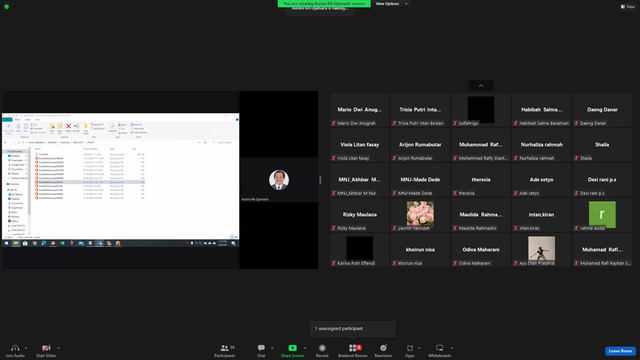Click the divider handle beside the shared screen
Screen dimensions: 640x360
pyautogui.click(x=320, y=180)
